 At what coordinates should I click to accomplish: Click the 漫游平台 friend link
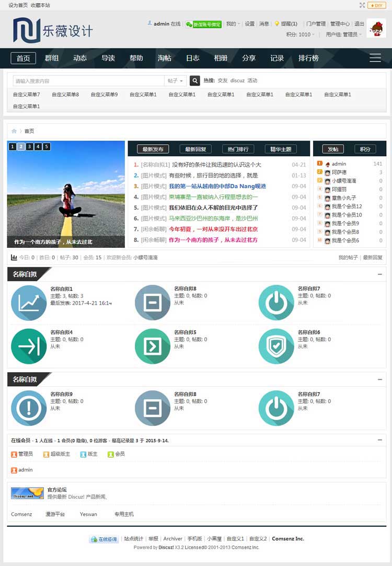point(55,514)
